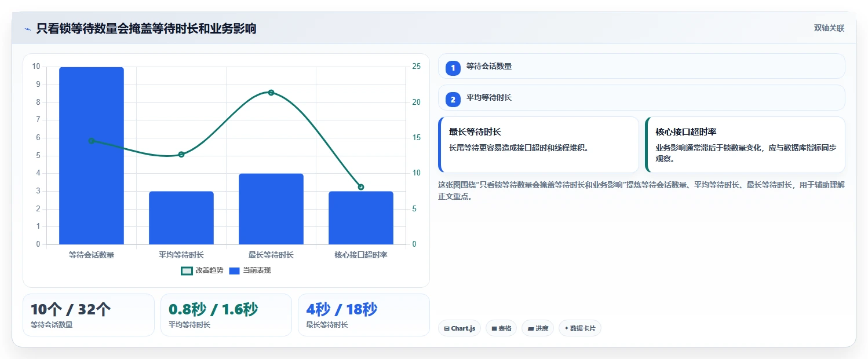
Task: Toggle the 当前表现 legend entry
Action: (x=250, y=270)
